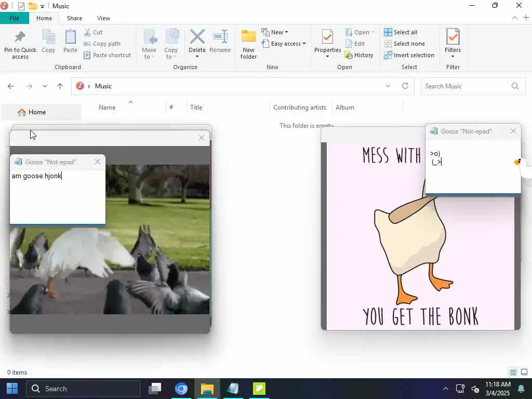
Task: Create a New folder
Action: pyautogui.click(x=248, y=44)
